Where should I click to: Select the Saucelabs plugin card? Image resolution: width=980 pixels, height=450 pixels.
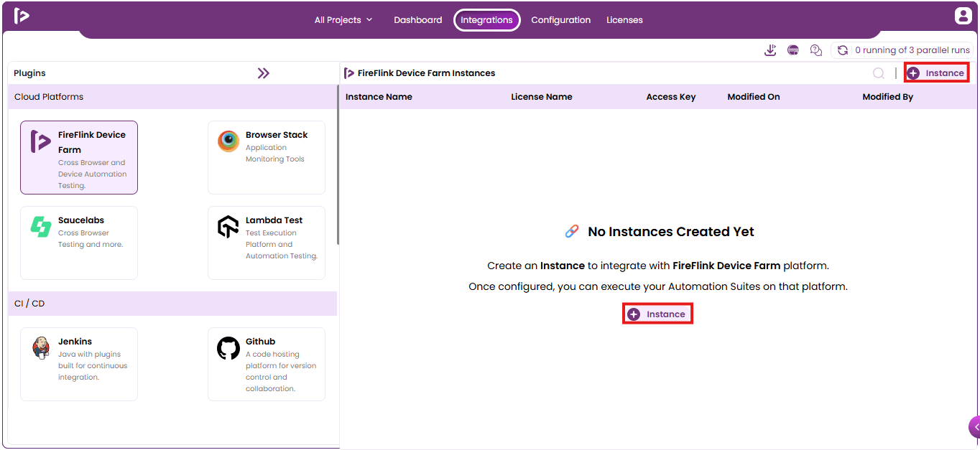[x=79, y=243]
